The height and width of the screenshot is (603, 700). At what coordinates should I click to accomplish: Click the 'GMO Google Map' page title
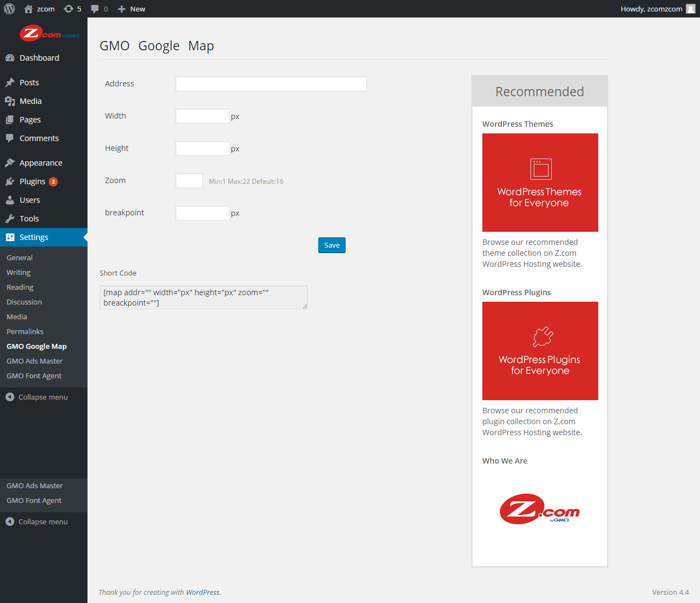click(157, 46)
